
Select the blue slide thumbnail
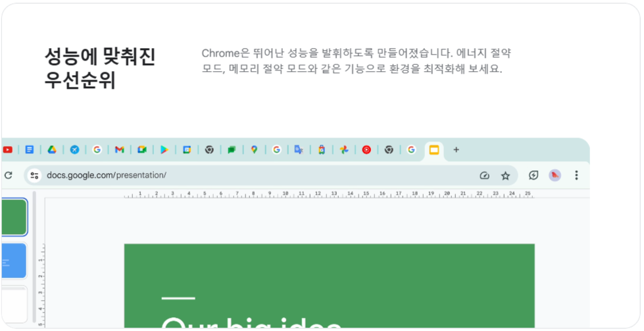coord(14,261)
